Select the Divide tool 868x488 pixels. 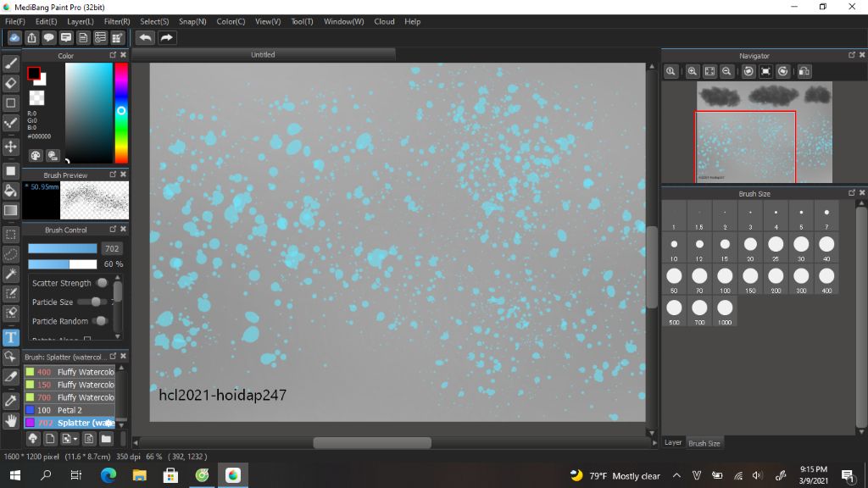tap(10, 376)
